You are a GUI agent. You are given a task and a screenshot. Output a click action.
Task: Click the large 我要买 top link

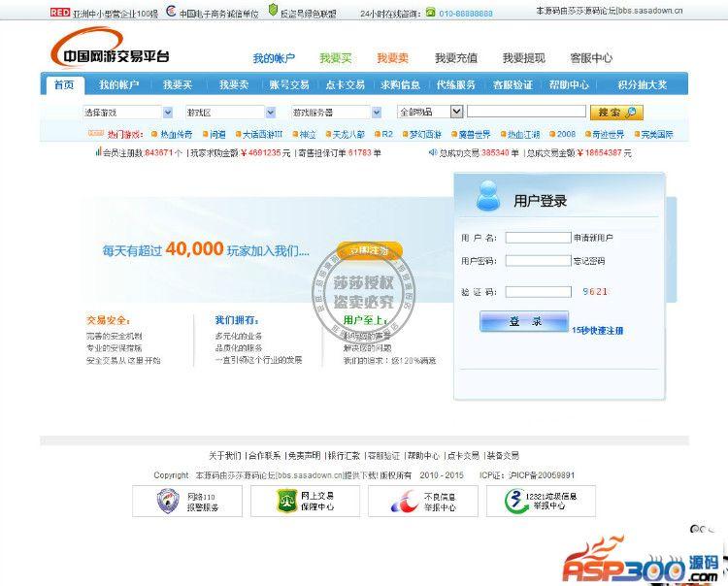click(x=335, y=58)
